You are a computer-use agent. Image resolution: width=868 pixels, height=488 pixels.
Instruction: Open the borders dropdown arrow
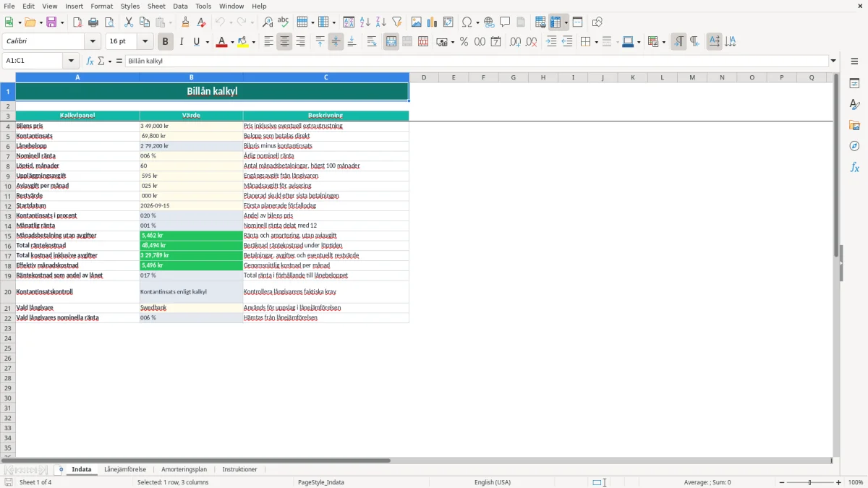pyautogui.click(x=595, y=42)
